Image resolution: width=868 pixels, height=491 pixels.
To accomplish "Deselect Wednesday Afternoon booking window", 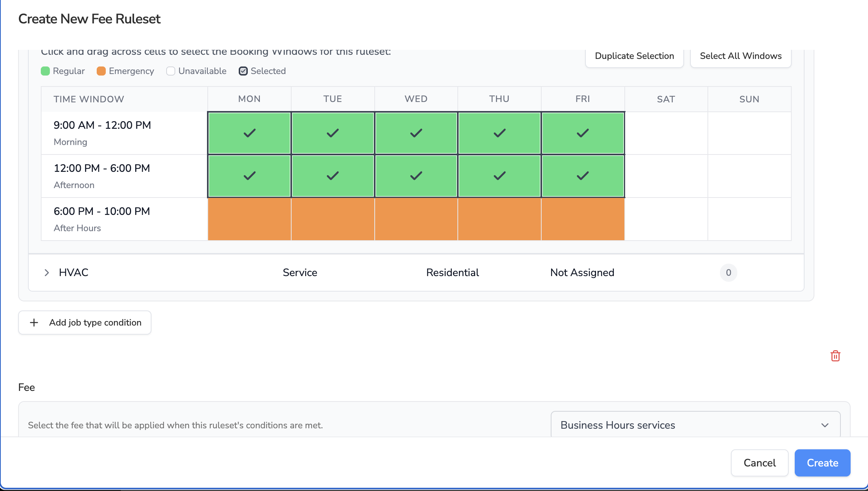I will [416, 176].
